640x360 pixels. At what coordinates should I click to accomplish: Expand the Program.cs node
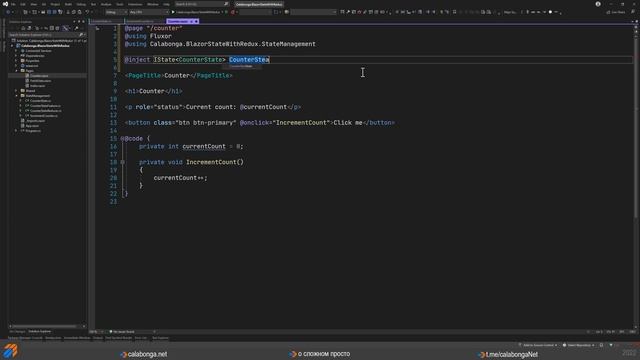(17, 131)
